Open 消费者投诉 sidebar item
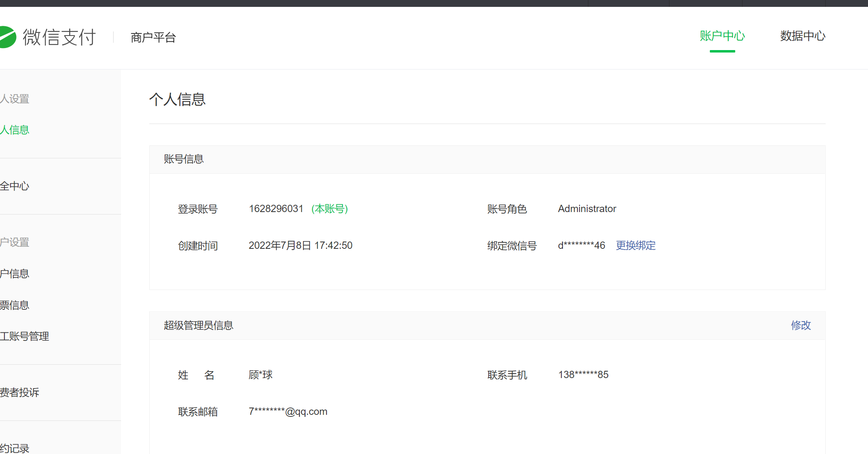Viewport: 868px width, 454px height. point(20,393)
